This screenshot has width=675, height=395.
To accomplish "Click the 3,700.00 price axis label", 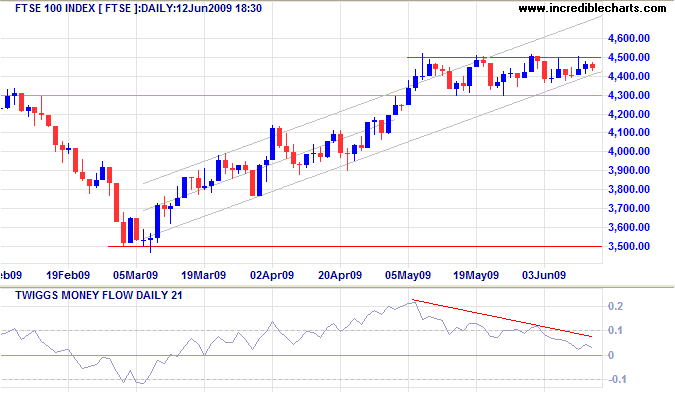I will [629, 208].
